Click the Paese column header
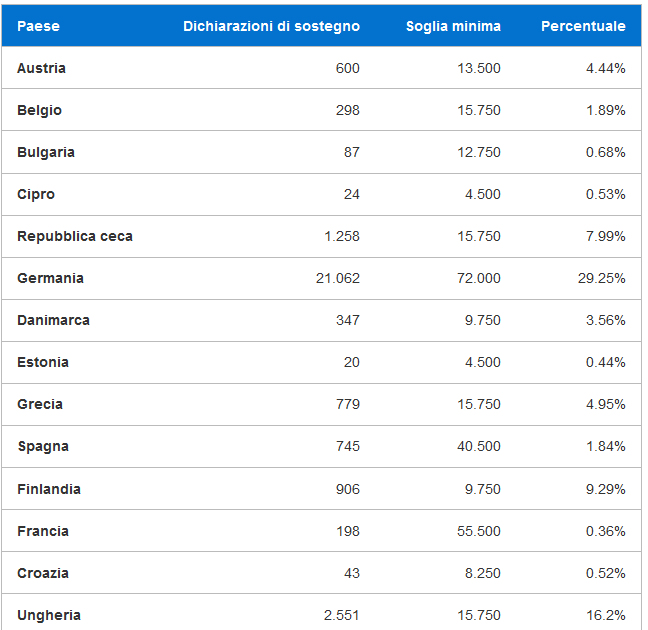Screen dimensions: 648x630 click(38, 26)
